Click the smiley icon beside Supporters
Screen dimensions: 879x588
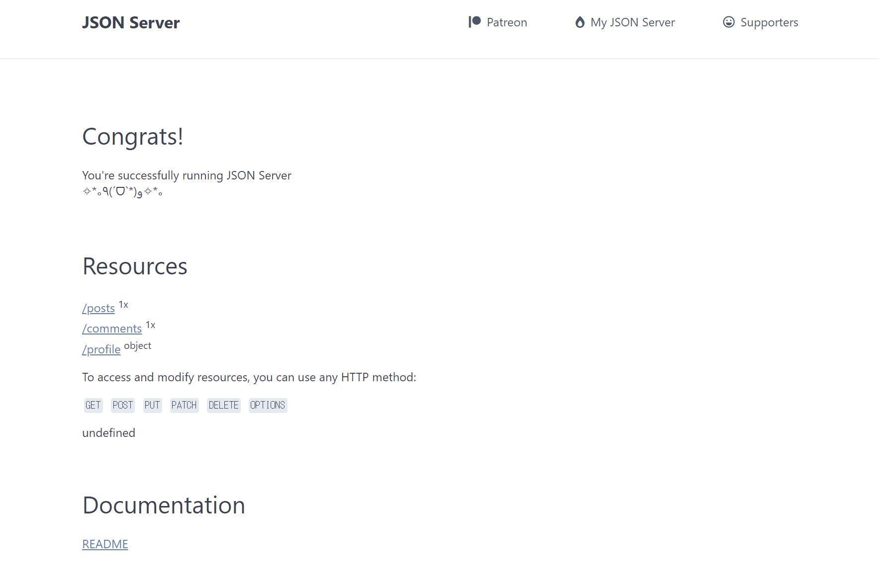(x=728, y=22)
